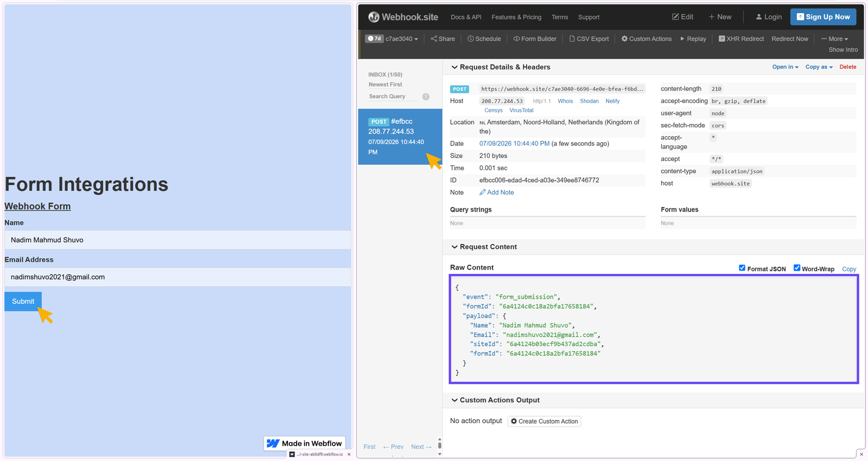868x461 pixels.
Task: Click Copy raw content link
Action: [x=849, y=269]
